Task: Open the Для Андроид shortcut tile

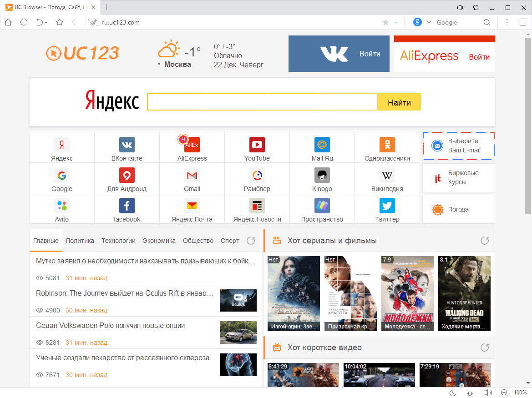Action: [x=127, y=178]
